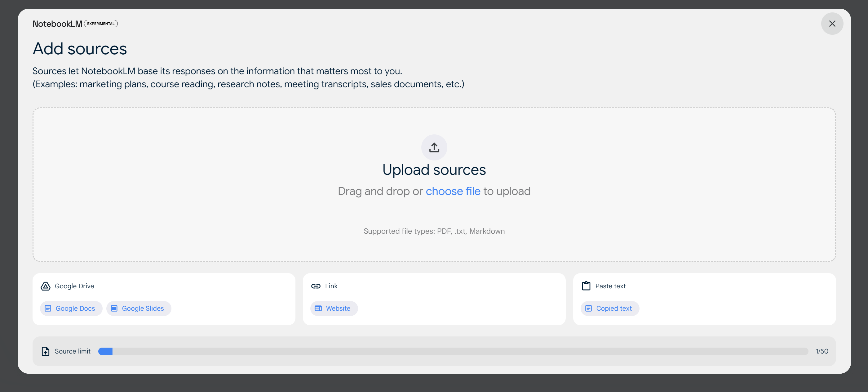Click the Paste text clipboard icon
The width and height of the screenshot is (868, 392).
pyautogui.click(x=586, y=286)
